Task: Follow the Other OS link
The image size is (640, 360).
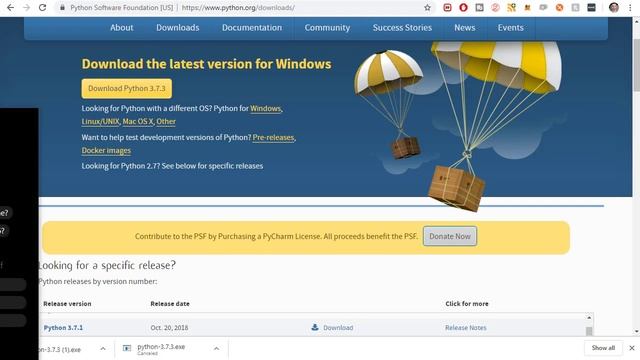Action: coord(166,122)
